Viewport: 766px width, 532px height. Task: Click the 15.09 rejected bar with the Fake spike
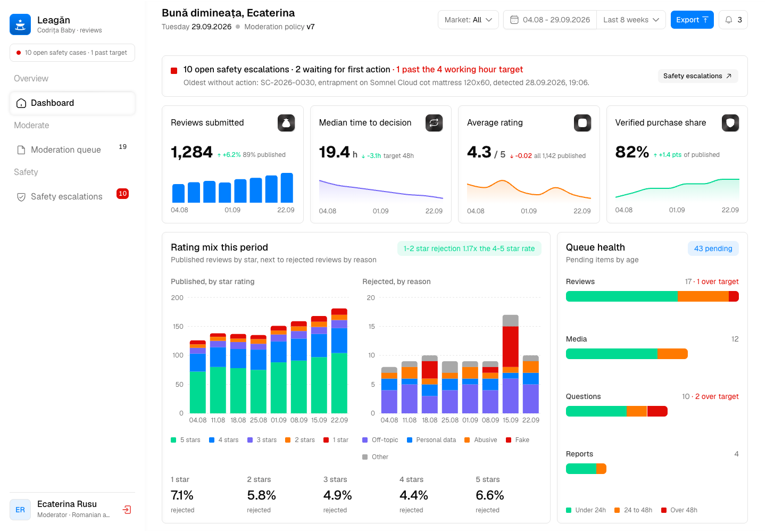click(511, 364)
